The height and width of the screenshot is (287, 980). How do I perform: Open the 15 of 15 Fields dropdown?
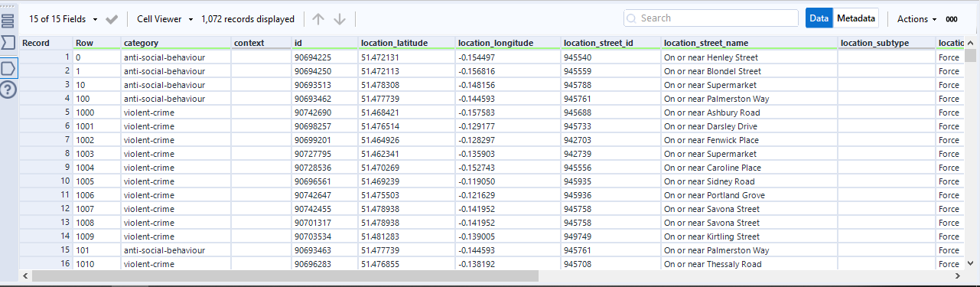[x=63, y=19]
